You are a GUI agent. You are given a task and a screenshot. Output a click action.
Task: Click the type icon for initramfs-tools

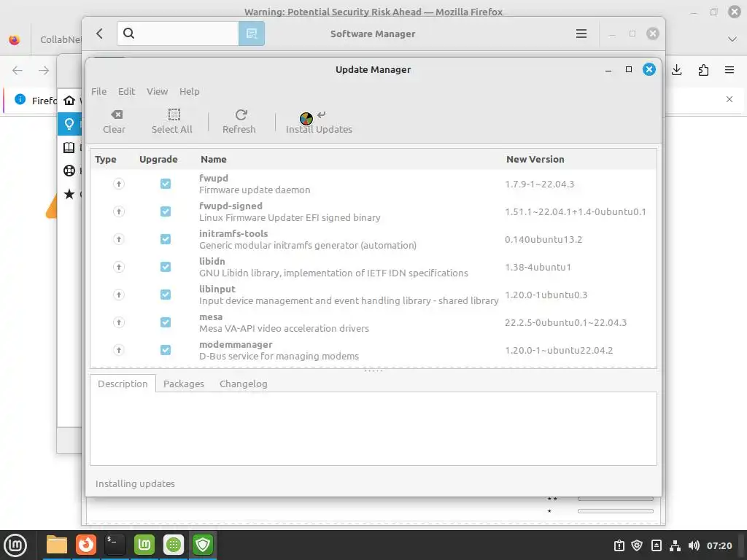[119, 239]
